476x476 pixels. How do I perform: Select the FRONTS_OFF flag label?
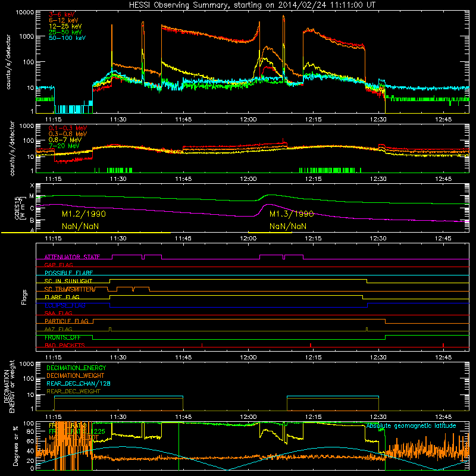pos(62,337)
